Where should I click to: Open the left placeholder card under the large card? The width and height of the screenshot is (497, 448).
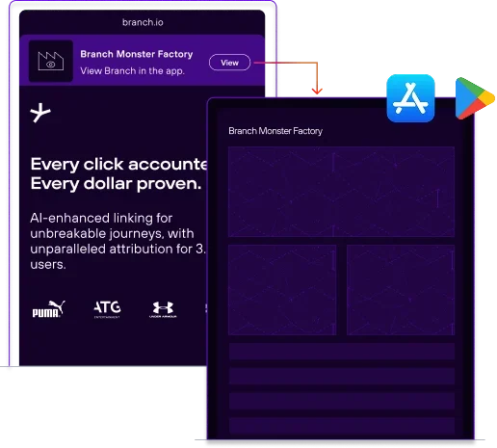(x=282, y=290)
